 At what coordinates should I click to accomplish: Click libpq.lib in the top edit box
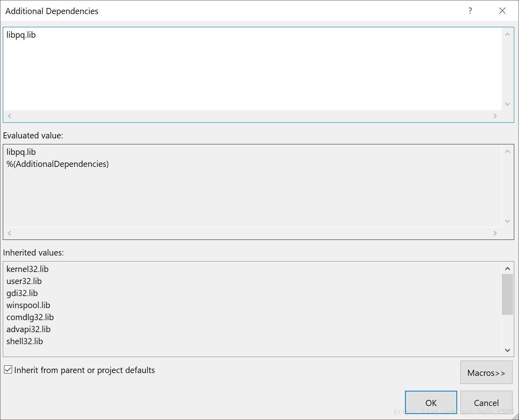pos(21,35)
